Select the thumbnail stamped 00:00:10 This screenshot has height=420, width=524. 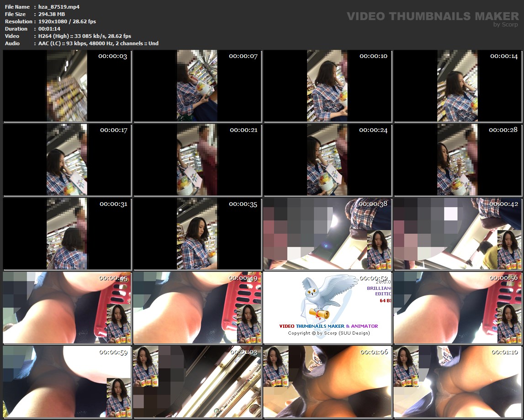pos(328,86)
